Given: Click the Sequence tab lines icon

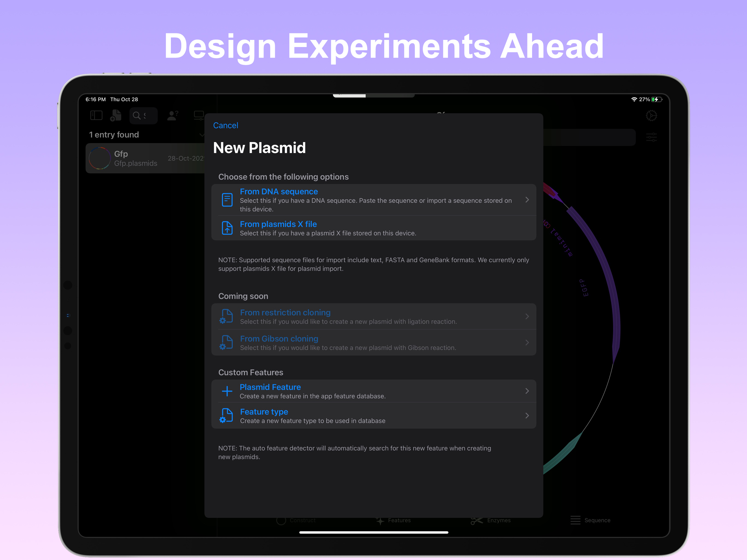Looking at the screenshot, I should click(575, 520).
